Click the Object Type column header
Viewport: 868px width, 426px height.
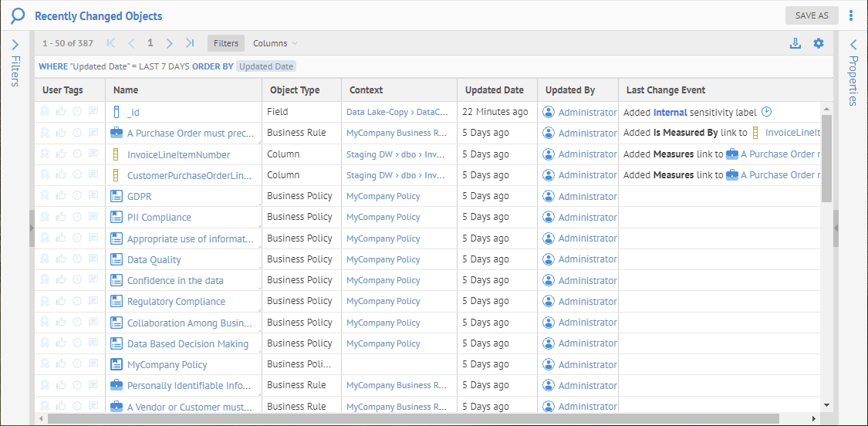(295, 90)
